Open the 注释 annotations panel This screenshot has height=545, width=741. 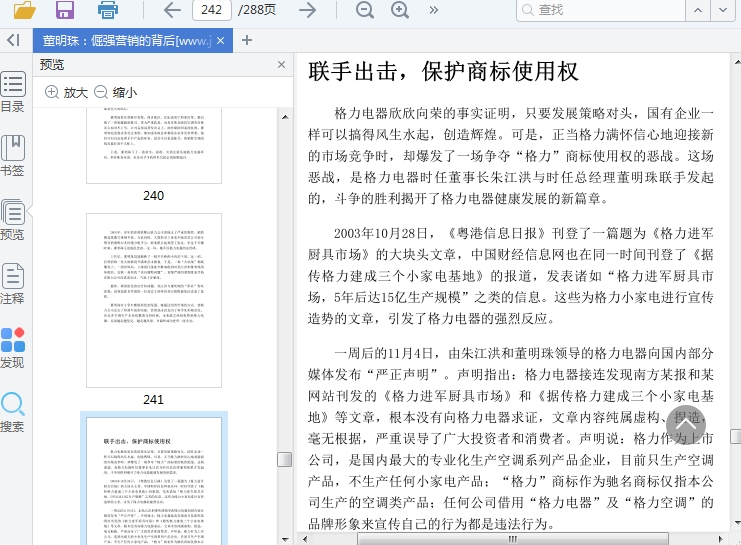(x=13, y=284)
